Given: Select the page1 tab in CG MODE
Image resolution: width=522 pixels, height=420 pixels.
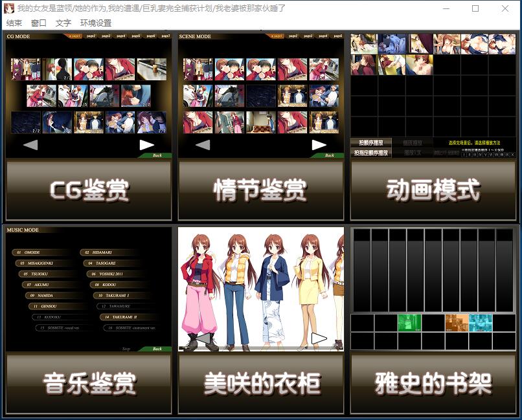Looking at the screenshot, I should pyautogui.click(x=75, y=36).
